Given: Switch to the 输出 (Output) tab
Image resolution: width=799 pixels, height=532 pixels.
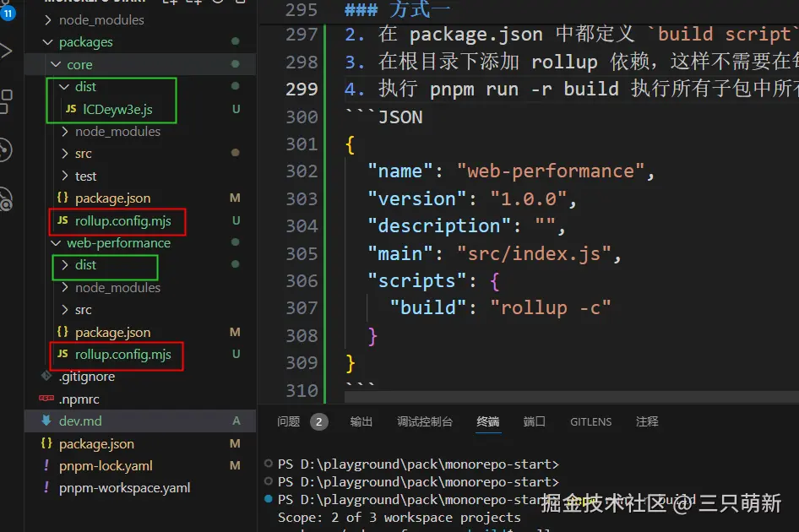Looking at the screenshot, I should [x=361, y=421].
